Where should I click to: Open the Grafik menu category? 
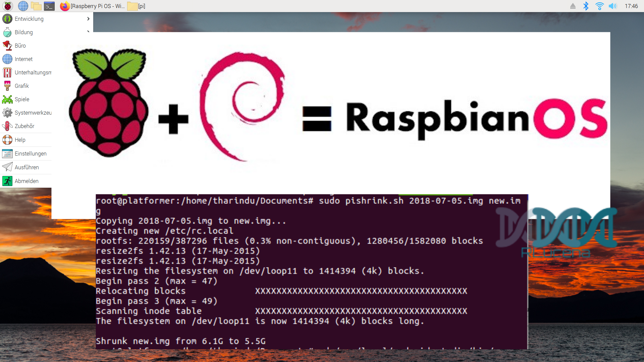pyautogui.click(x=26, y=86)
